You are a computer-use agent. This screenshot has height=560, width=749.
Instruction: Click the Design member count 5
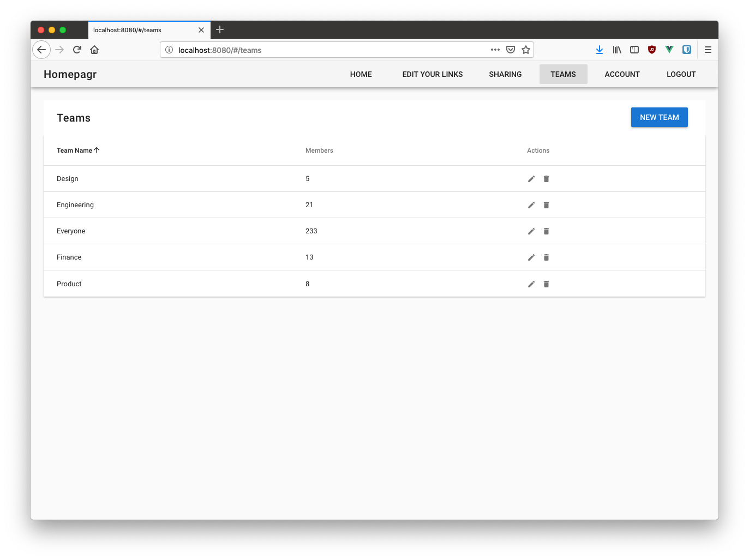click(x=308, y=179)
